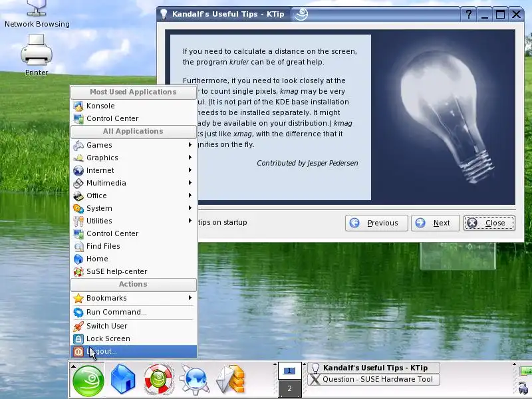Launch Konqueror web browser panel icon
This screenshot has width=532, height=399.
click(x=194, y=379)
